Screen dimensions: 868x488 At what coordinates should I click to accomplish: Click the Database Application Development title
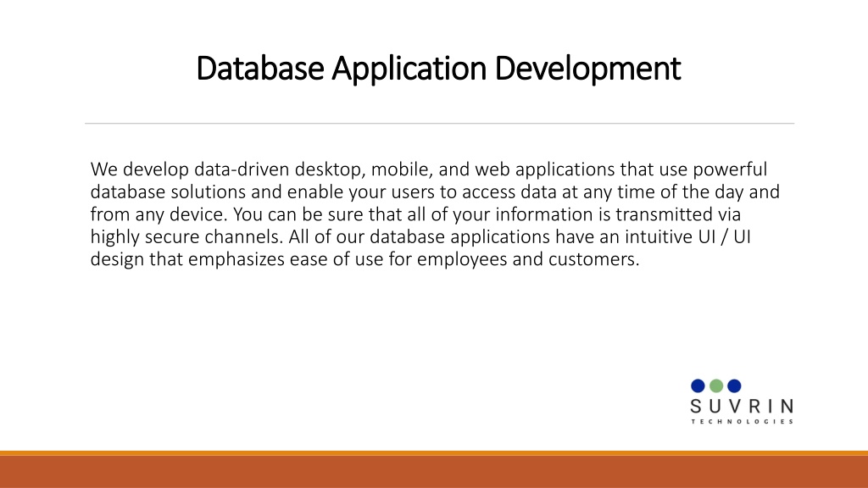pos(438,68)
